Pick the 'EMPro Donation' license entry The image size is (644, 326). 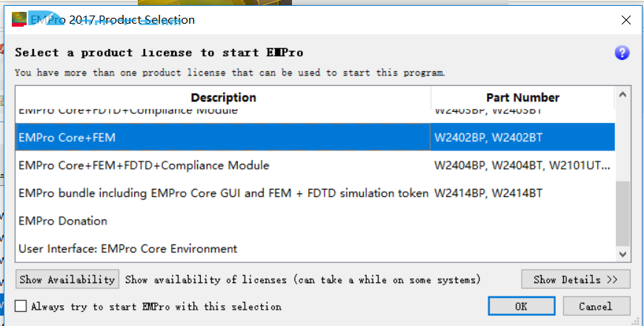tap(222, 221)
